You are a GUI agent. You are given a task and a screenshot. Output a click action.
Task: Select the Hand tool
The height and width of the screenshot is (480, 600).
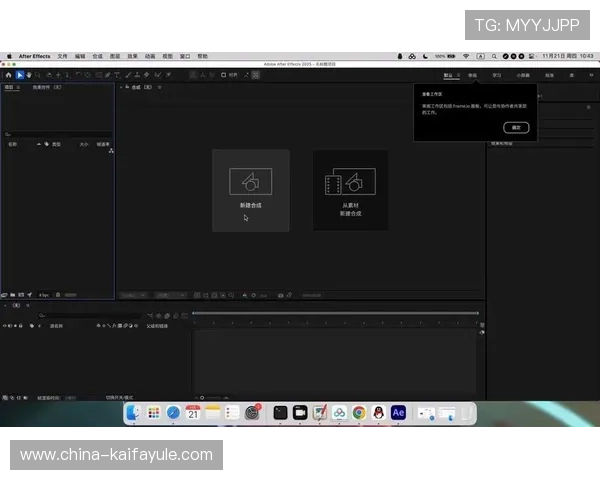[x=29, y=74]
